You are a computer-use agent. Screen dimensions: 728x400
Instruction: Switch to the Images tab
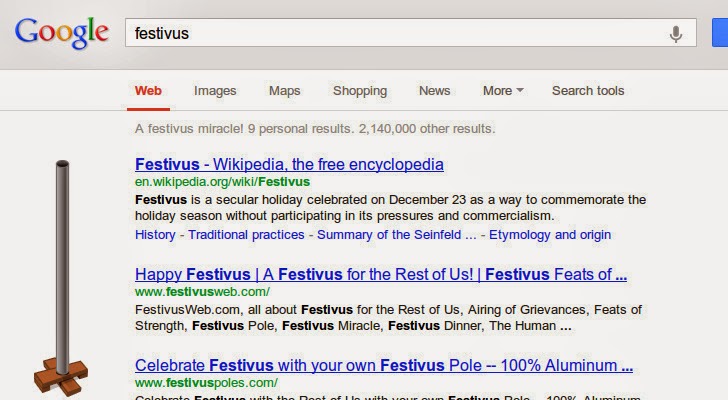[x=215, y=90]
